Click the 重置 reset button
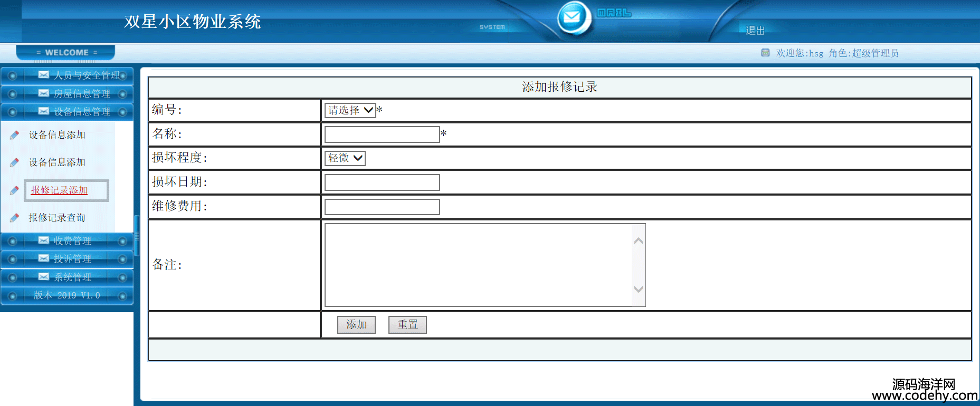Screen dimensions: 980x406 [x=407, y=325]
